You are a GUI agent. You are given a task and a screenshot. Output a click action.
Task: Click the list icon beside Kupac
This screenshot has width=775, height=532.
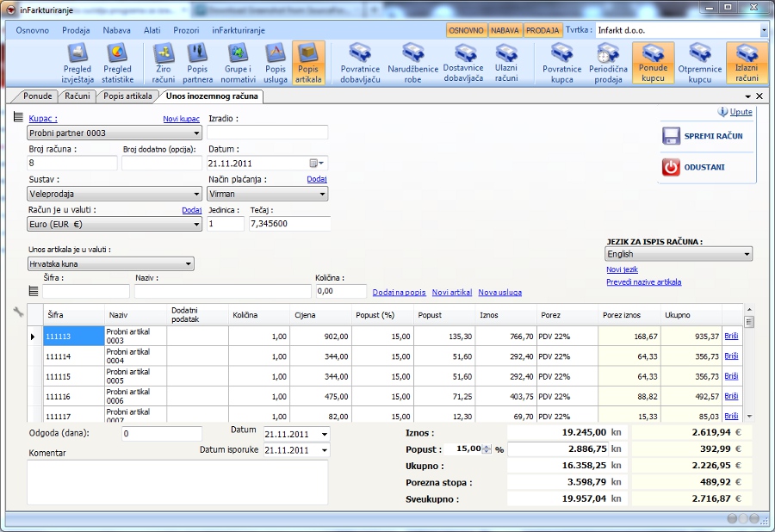pyautogui.click(x=18, y=117)
